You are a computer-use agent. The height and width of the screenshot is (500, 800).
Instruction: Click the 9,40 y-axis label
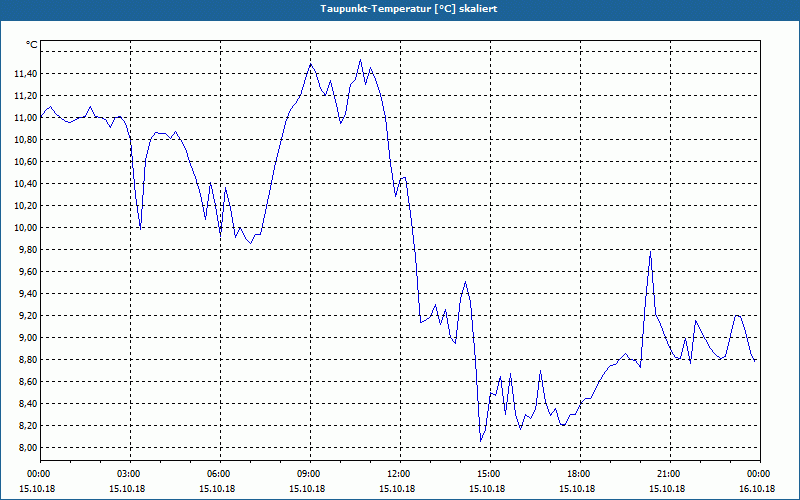pyautogui.click(x=28, y=293)
